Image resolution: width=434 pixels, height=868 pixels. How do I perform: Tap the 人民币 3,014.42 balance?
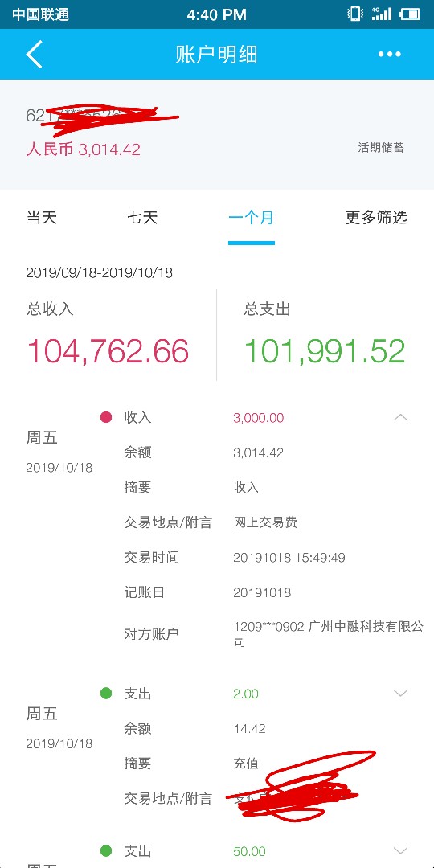point(83,149)
